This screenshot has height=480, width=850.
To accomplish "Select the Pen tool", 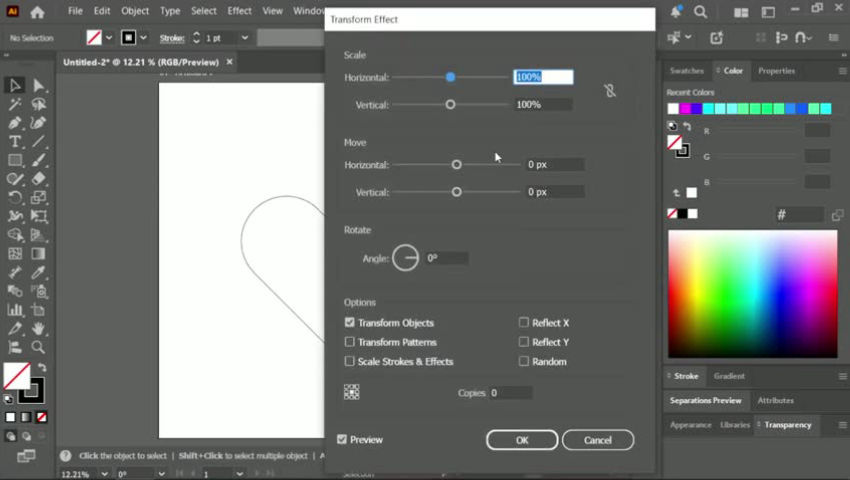I will (15, 123).
